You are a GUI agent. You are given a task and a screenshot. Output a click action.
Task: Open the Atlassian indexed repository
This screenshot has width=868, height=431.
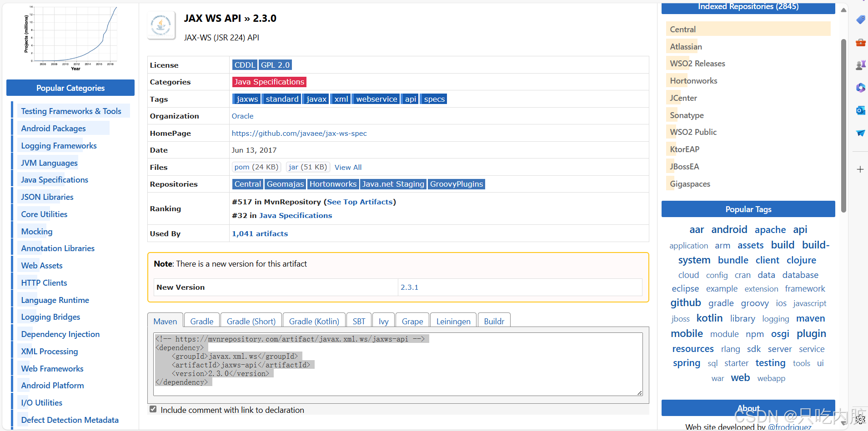click(x=686, y=46)
